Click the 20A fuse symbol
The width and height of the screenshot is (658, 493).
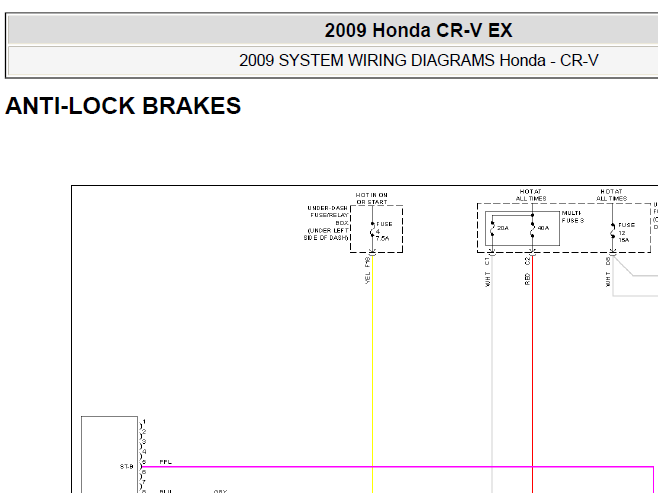(492, 229)
